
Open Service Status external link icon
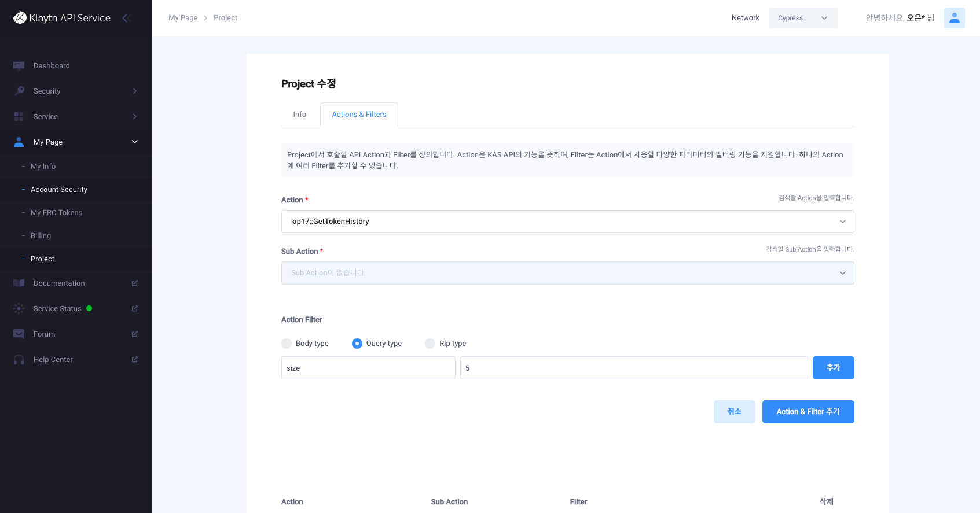[135, 309]
